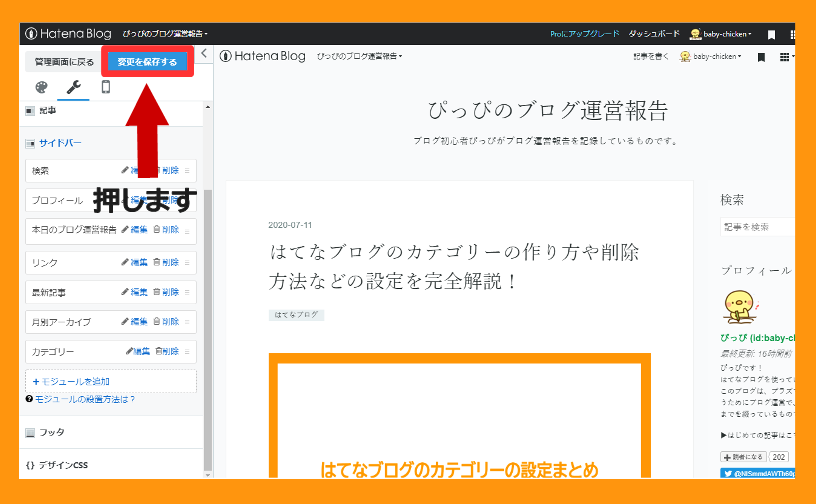Click the 記事を検索 search field
Viewport: 816px width, 504px height.
tap(757, 227)
